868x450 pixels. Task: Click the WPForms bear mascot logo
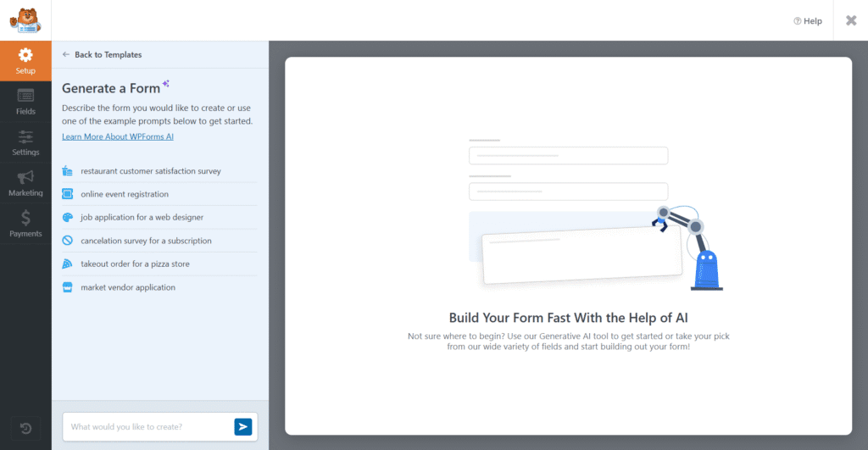(25, 20)
